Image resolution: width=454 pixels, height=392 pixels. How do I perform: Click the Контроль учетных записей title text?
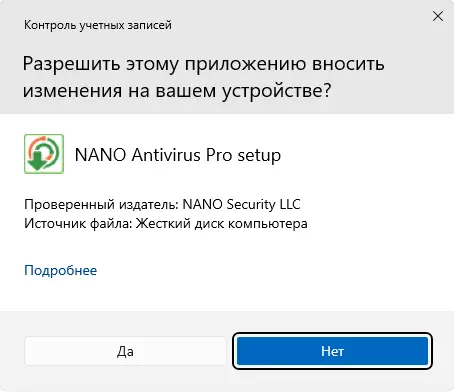point(98,25)
